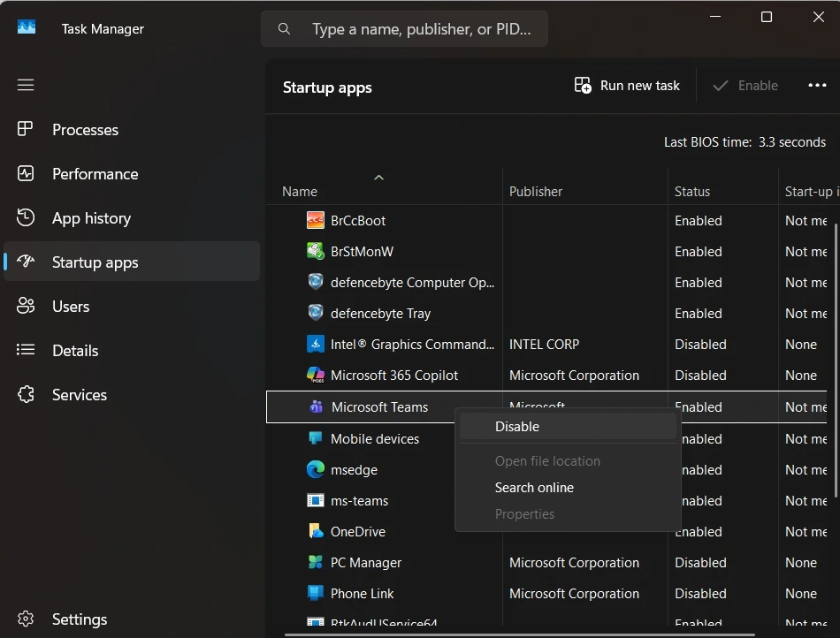
Task: Click the Intel Graphics Command icon
Action: click(x=315, y=344)
